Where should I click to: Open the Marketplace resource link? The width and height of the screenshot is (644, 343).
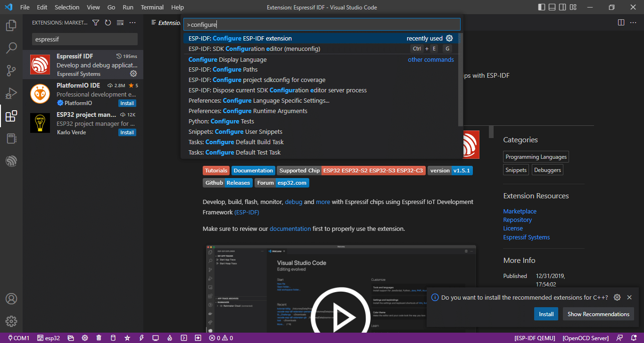coord(520,211)
